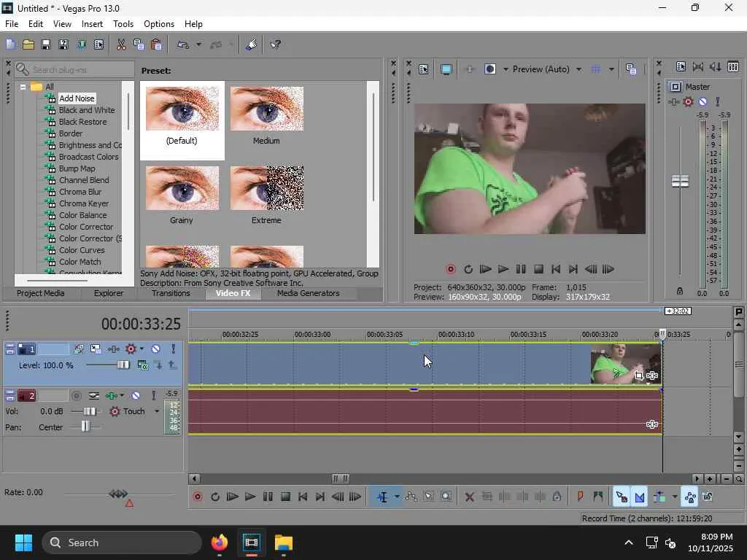Stop playback in the preview window
Screen dimensions: 747x560
(x=538, y=269)
